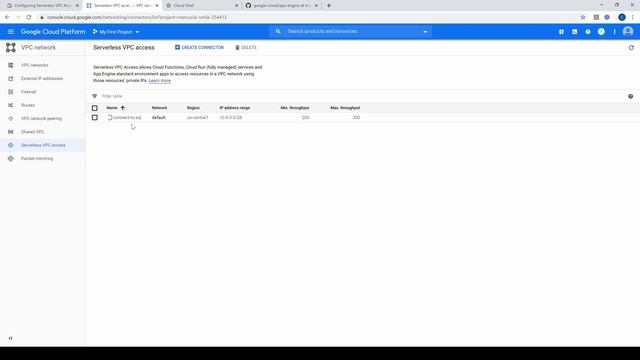Screen dimensions: 640x360
Task: Open the table help icon
Action: (631, 96)
